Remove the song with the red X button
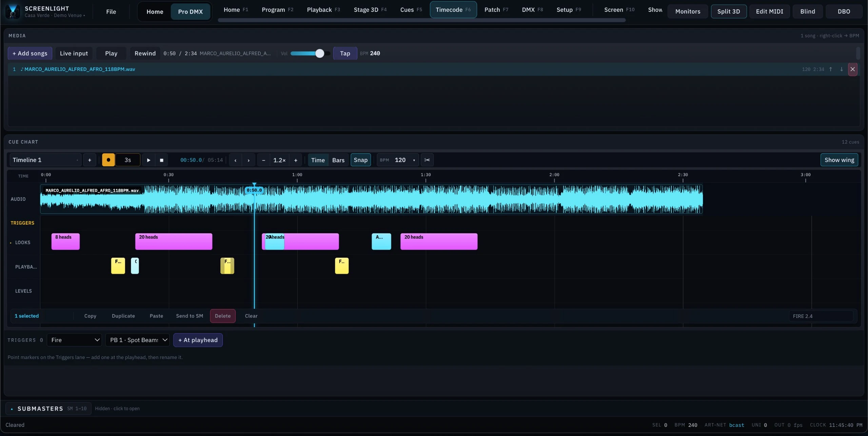 click(x=853, y=69)
